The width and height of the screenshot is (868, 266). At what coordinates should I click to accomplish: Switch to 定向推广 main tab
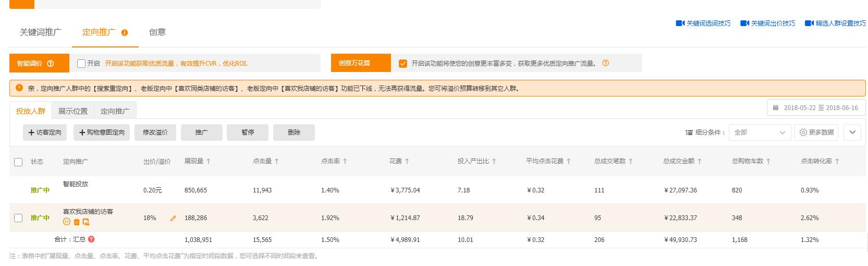99,32
